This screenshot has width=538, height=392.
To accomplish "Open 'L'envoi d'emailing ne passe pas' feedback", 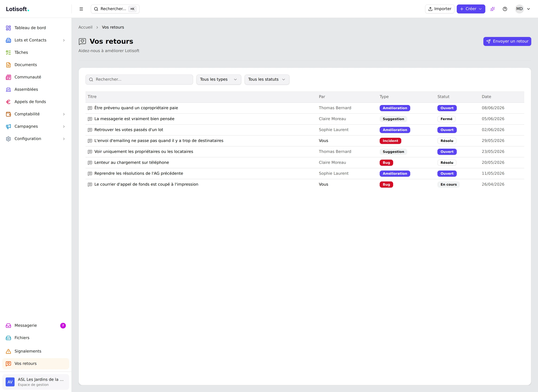I will click(x=159, y=141).
